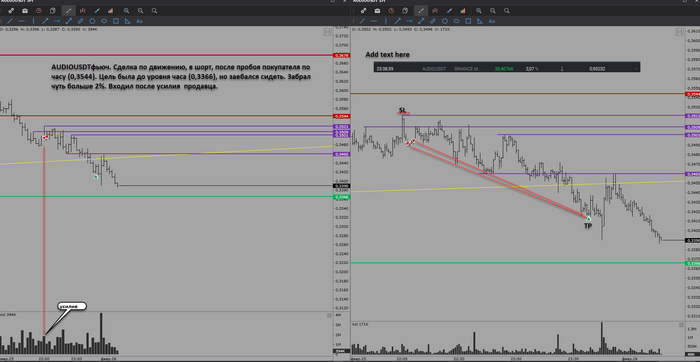Image resolution: width=700 pixels, height=362 pixels.
Task: Toggle the drawing tools button in right chart
Action: (421, 10)
